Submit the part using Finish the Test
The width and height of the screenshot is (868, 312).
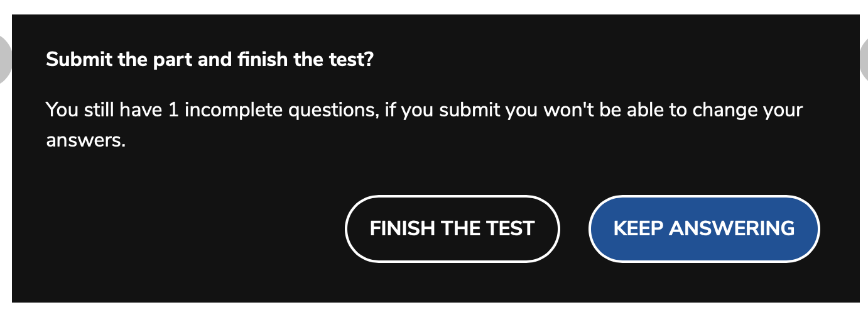(x=452, y=228)
